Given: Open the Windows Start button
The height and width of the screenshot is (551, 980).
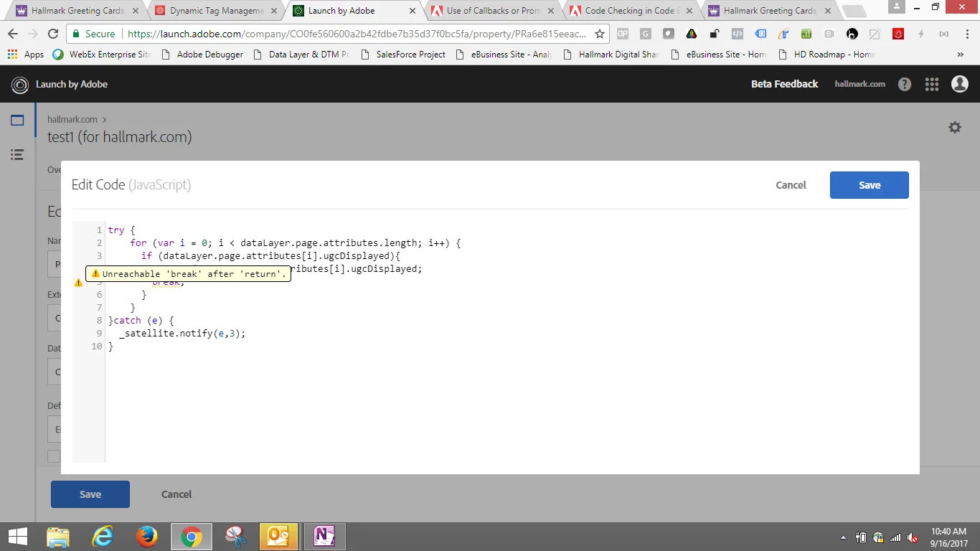Looking at the screenshot, I should pyautogui.click(x=18, y=537).
